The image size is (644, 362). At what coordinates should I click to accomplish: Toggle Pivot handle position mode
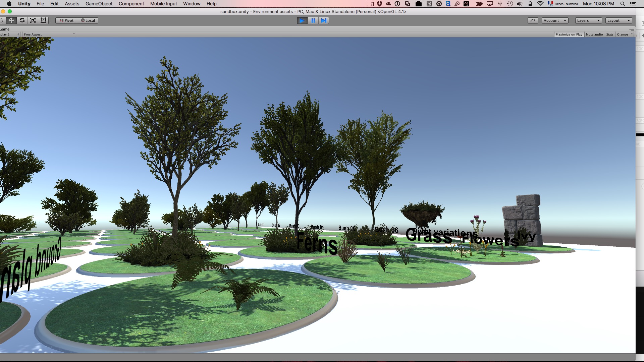[x=66, y=20]
